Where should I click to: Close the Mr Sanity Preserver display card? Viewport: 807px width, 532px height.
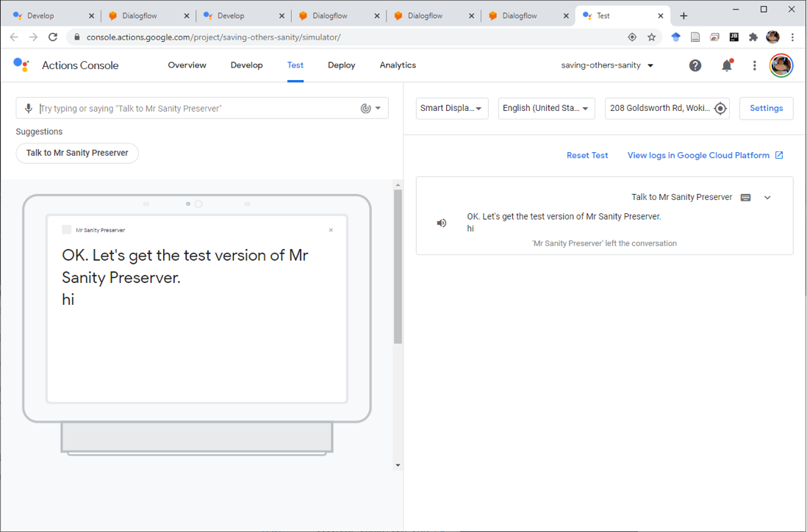[331, 230]
